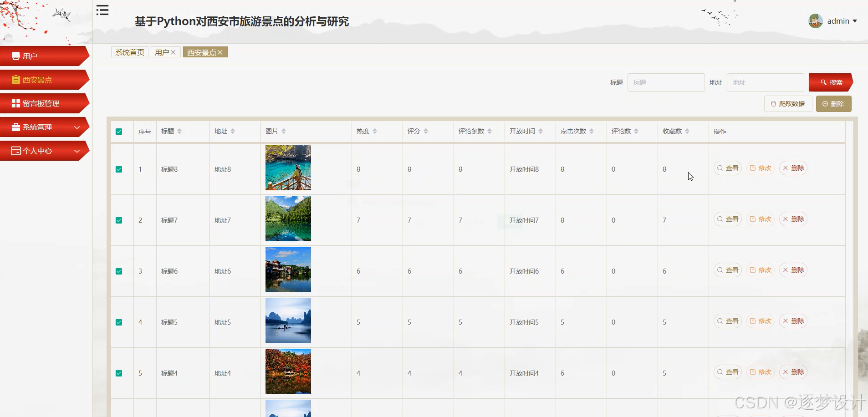Uncheck the checkbox for row 标题7
868x417 pixels.
[119, 220]
